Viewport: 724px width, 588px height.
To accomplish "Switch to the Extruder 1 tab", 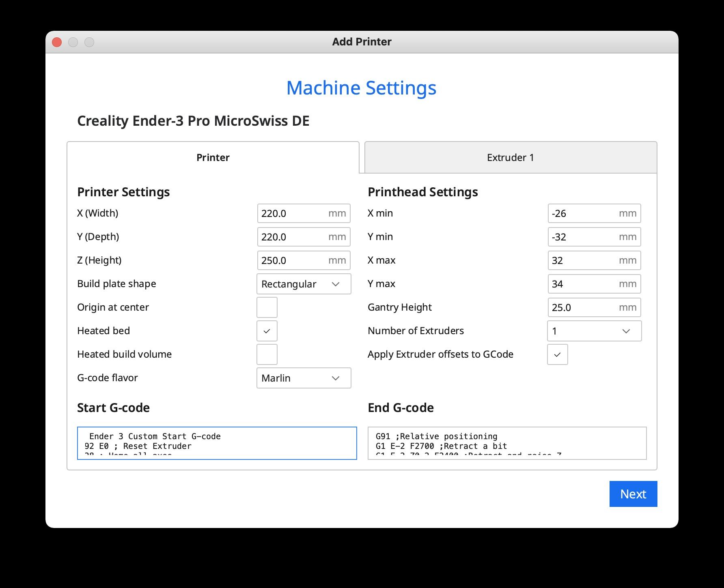I will point(511,157).
